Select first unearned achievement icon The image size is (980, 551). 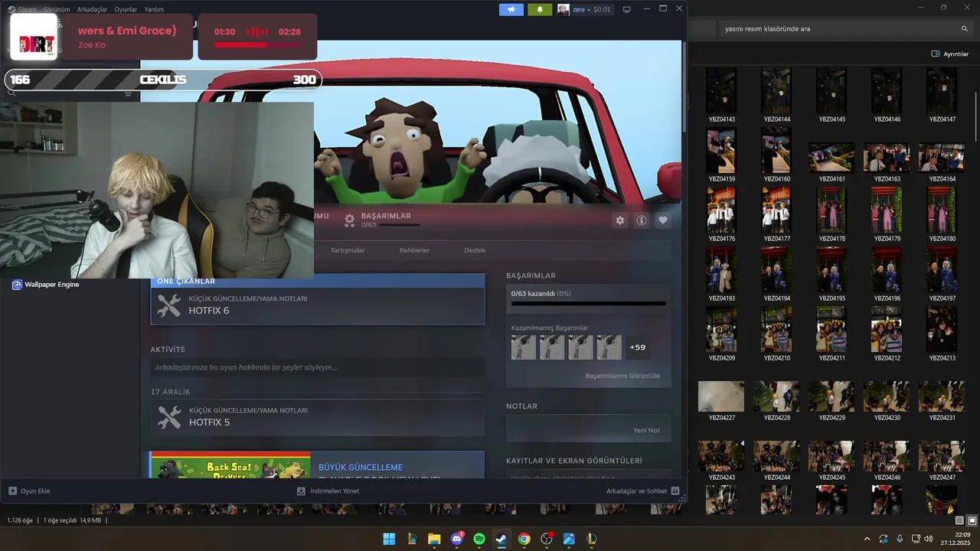click(x=524, y=347)
